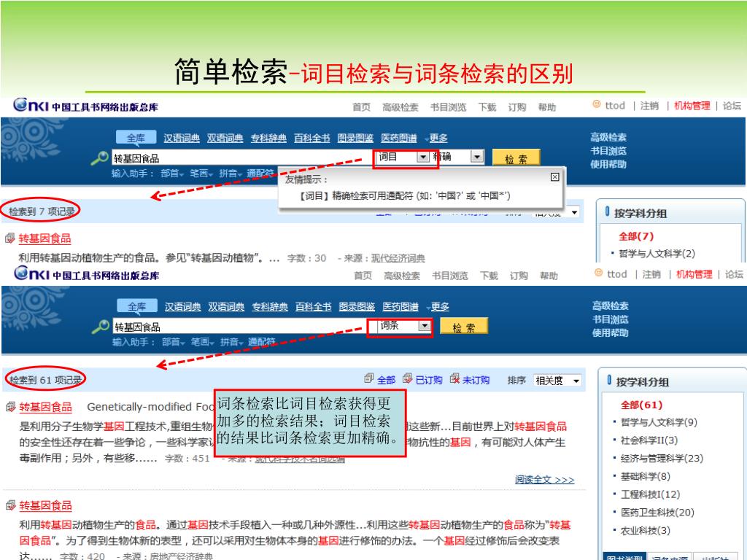Open the 词目 search-field dropdown
The image size is (747, 560).
tap(422, 157)
